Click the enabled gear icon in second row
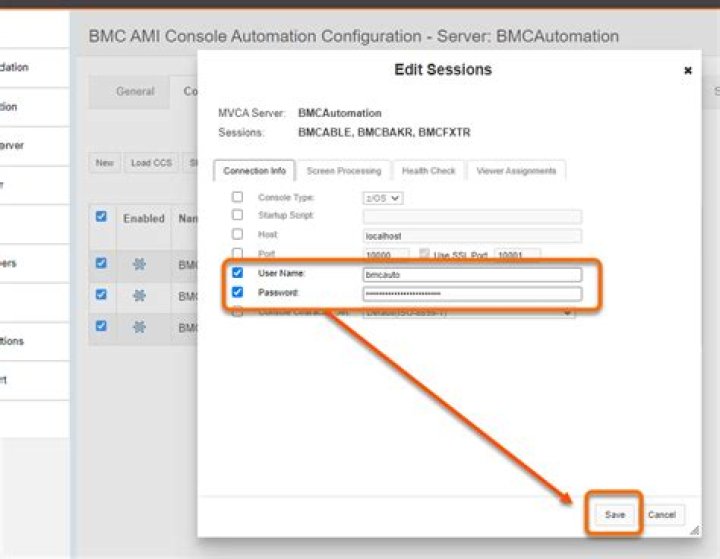The height and width of the screenshot is (559, 720). click(139, 295)
